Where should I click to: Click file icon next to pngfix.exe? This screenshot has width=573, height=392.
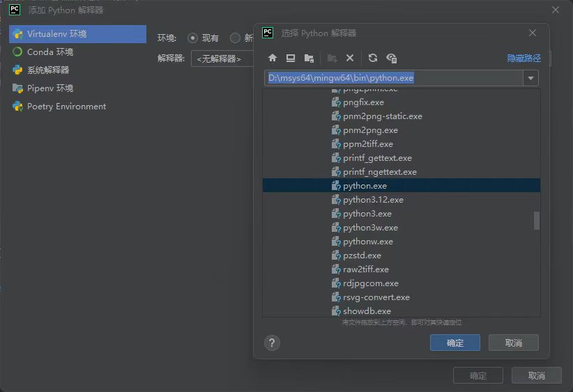click(336, 102)
